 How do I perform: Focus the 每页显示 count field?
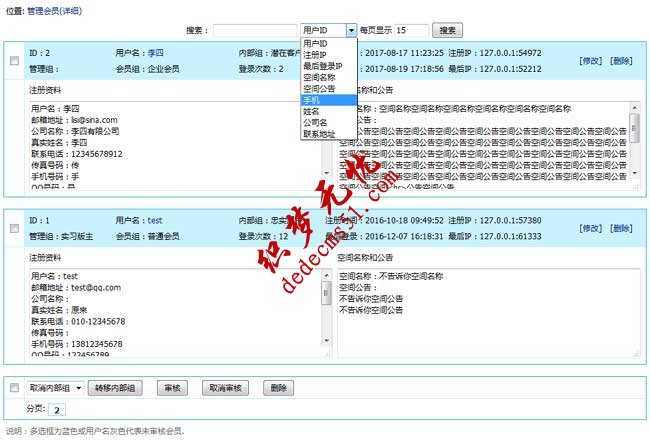(x=411, y=30)
